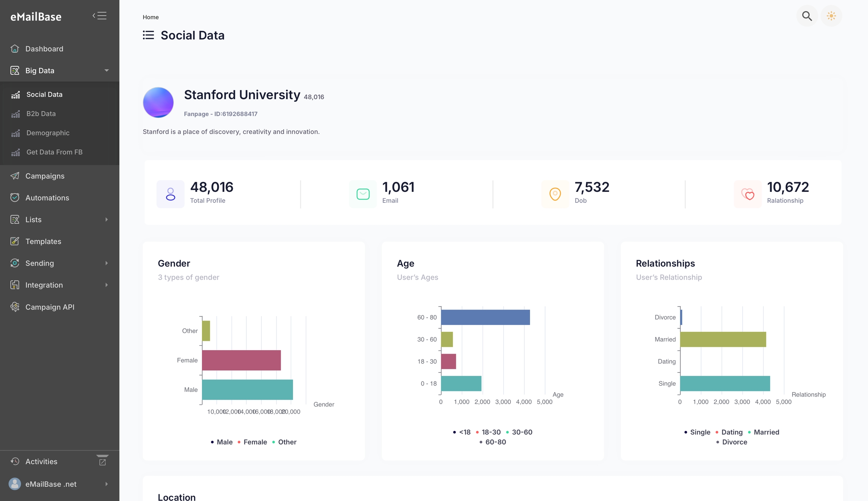Toggle the light/dark theme sun icon
This screenshot has width=868, height=501.
(831, 16)
